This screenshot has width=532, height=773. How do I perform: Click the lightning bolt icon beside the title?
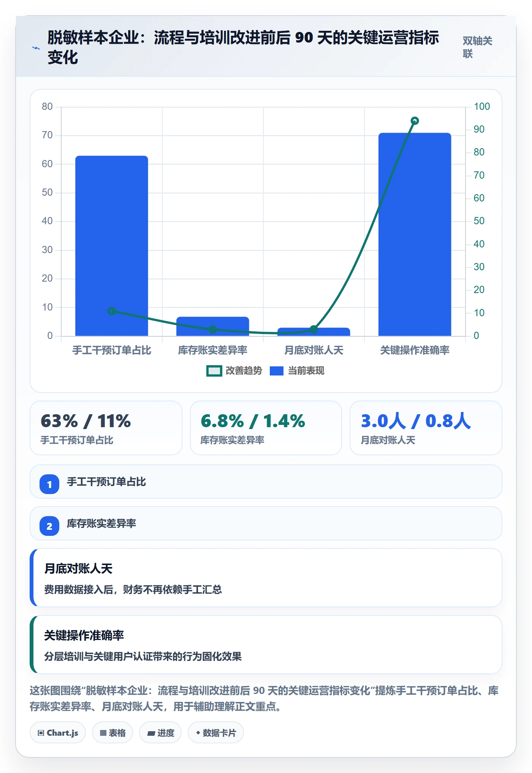pyautogui.click(x=36, y=48)
